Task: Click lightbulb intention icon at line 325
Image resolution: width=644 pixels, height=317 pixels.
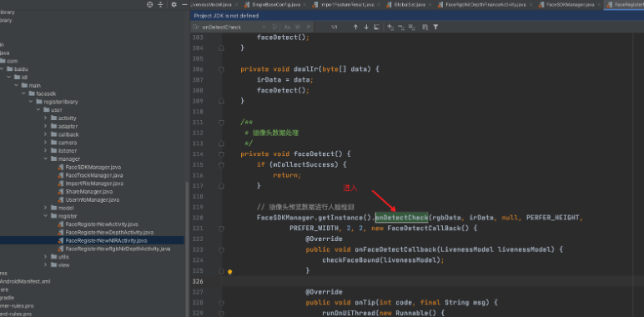Action: pyautogui.click(x=230, y=272)
